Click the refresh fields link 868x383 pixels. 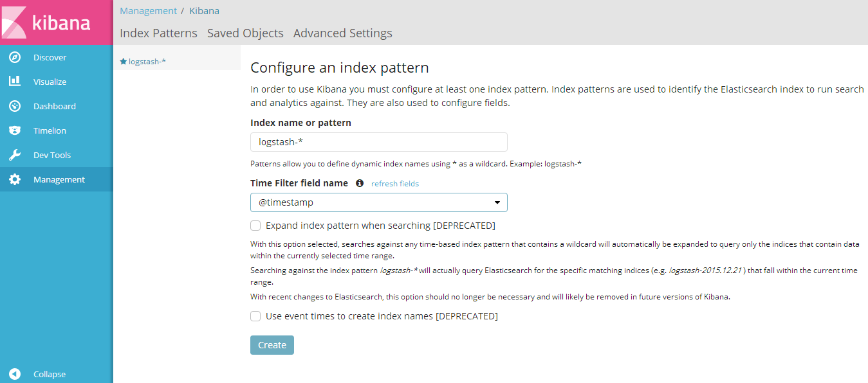click(x=395, y=183)
